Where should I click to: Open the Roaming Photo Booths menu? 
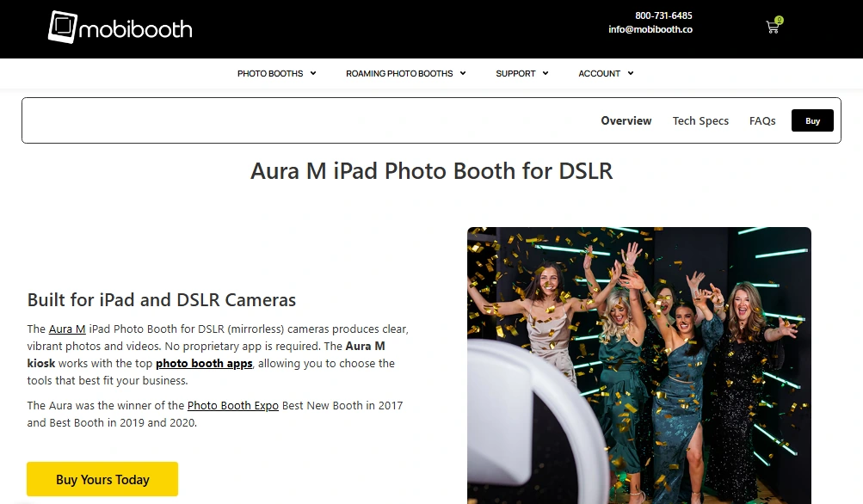pos(399,73)
